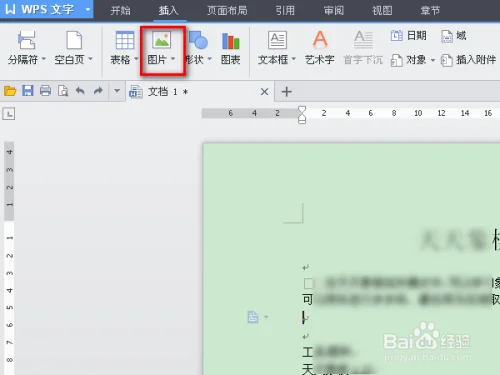Click the tab stop selector at ruler corner

pos(9,114)
